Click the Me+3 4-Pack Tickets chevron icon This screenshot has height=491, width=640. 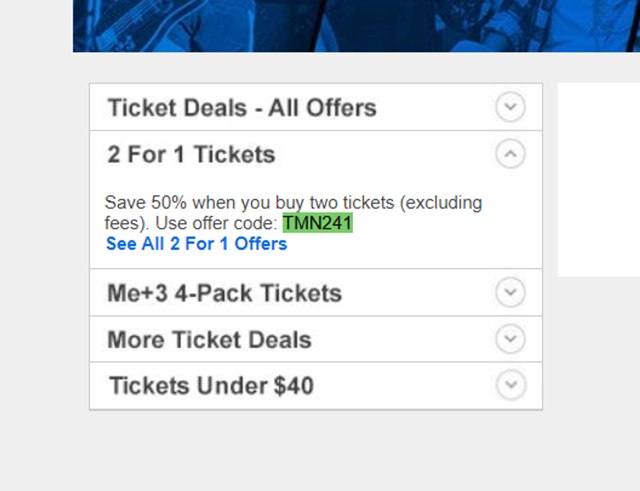point(510,293)
